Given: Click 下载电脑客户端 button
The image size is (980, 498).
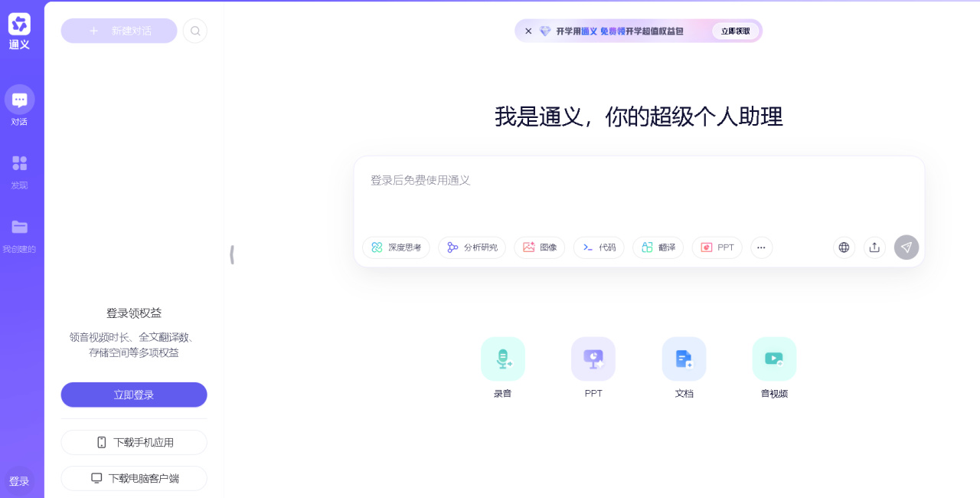Looking at the screenshot, I should pos(134,478).
